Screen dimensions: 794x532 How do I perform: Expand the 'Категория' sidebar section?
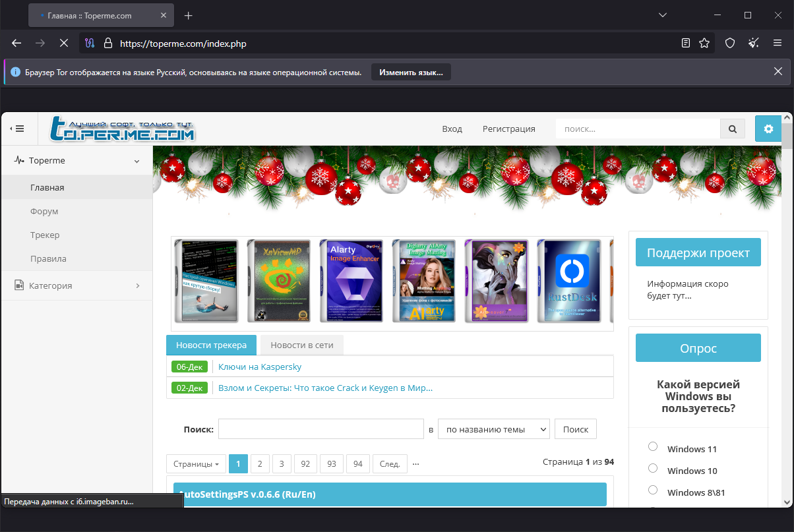(x=76, y=285)
